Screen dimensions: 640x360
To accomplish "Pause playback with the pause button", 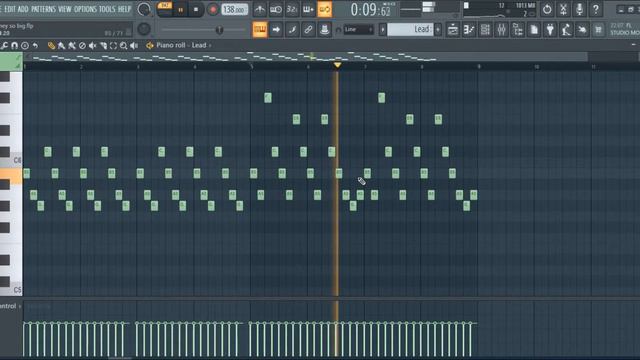I will pos(180,9).
